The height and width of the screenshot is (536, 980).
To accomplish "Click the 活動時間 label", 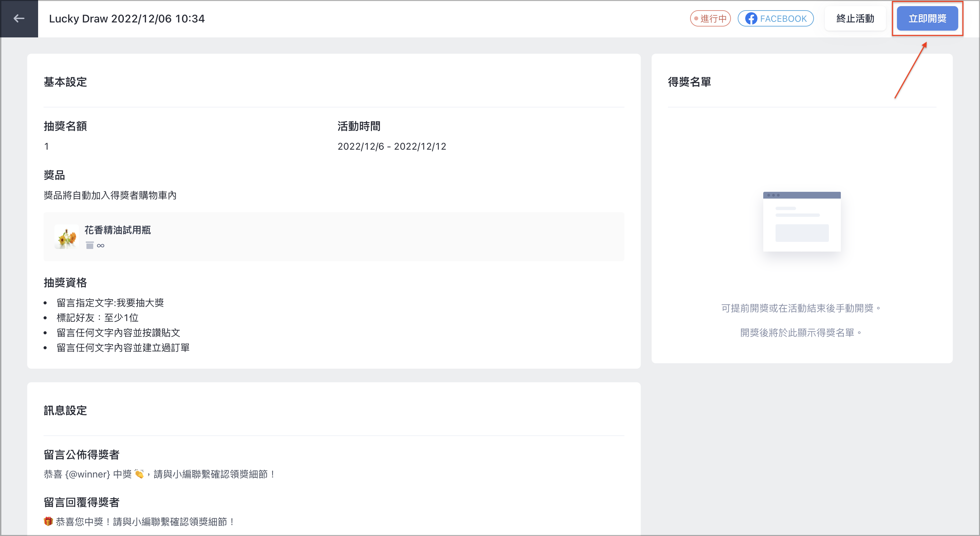I will 359,126.
